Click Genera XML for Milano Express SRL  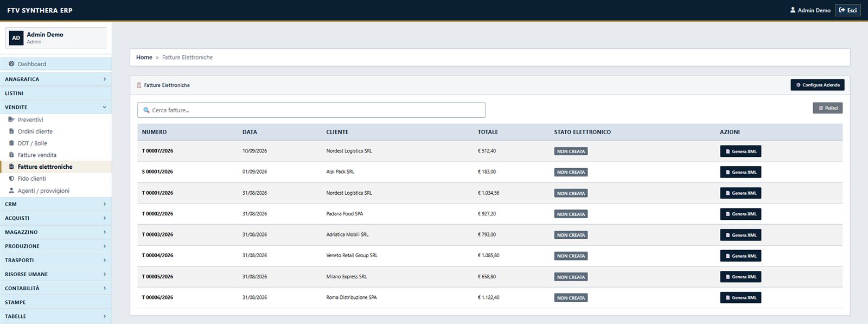click(x=741, y=277)
